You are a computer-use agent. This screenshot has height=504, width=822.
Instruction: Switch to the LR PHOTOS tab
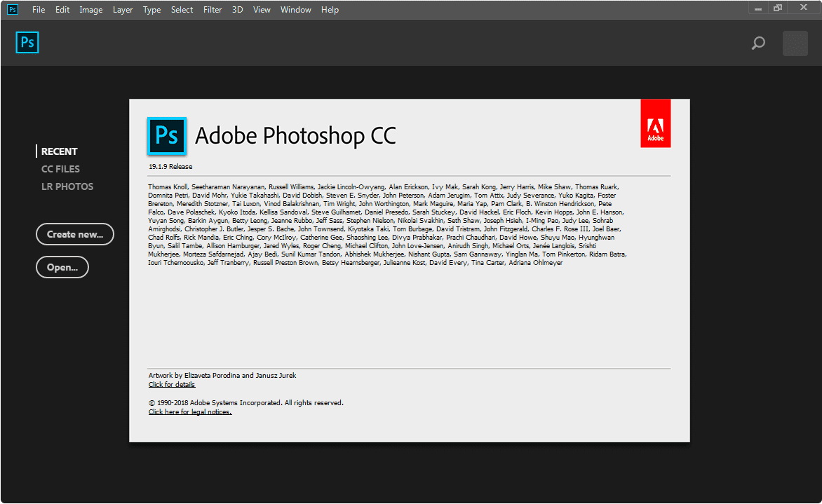click(67, 186)
